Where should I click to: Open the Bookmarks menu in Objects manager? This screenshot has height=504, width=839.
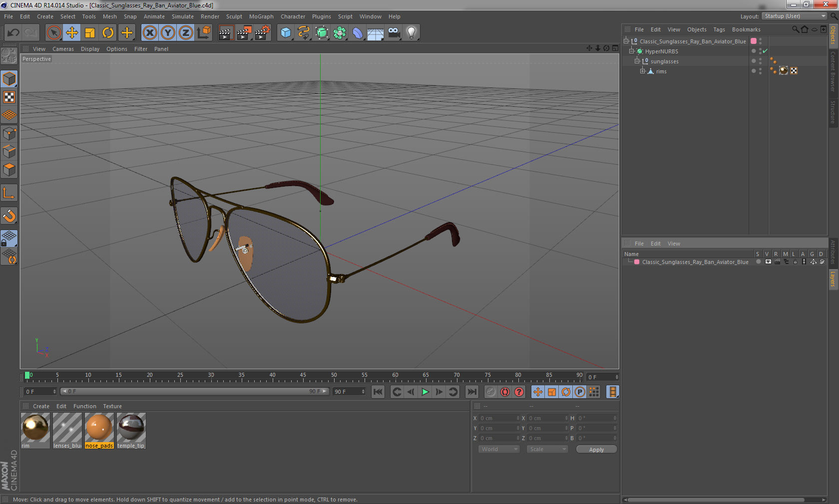[746, 29]
